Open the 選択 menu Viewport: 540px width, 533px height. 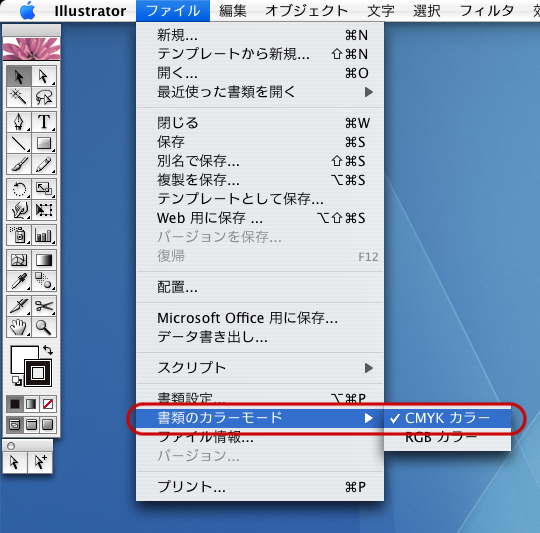(427, 11)
